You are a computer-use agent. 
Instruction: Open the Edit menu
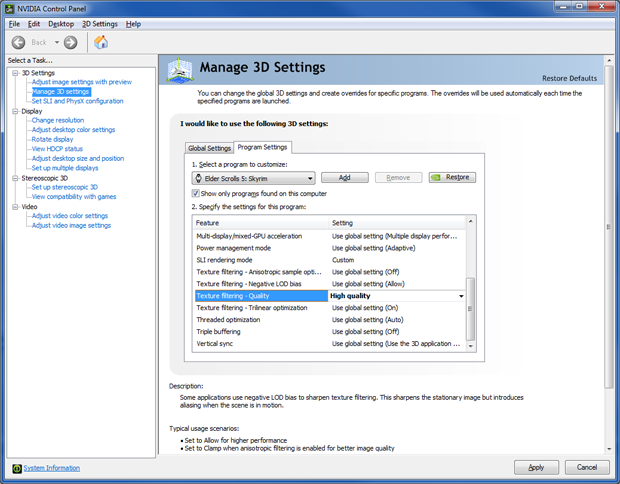point(34,24)
